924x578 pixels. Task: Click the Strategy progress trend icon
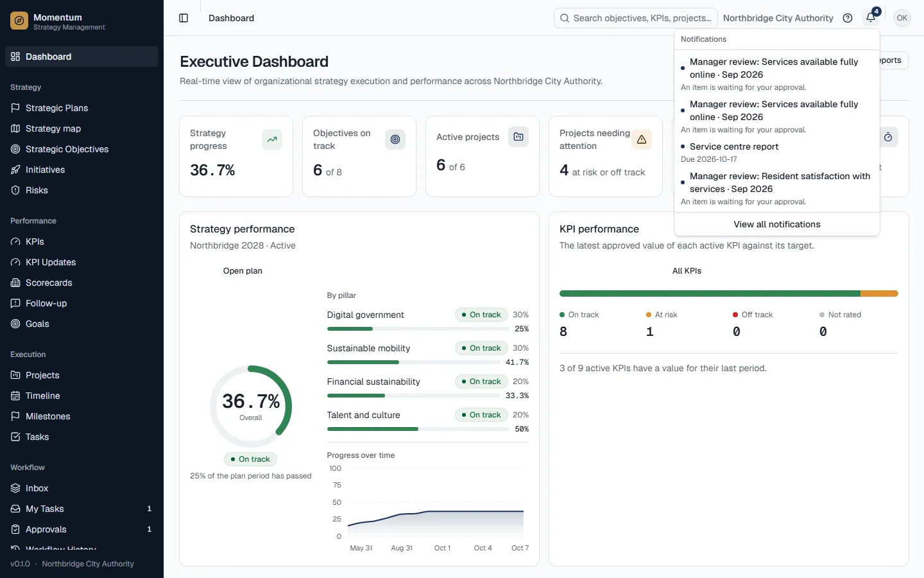tap(272, 139)
